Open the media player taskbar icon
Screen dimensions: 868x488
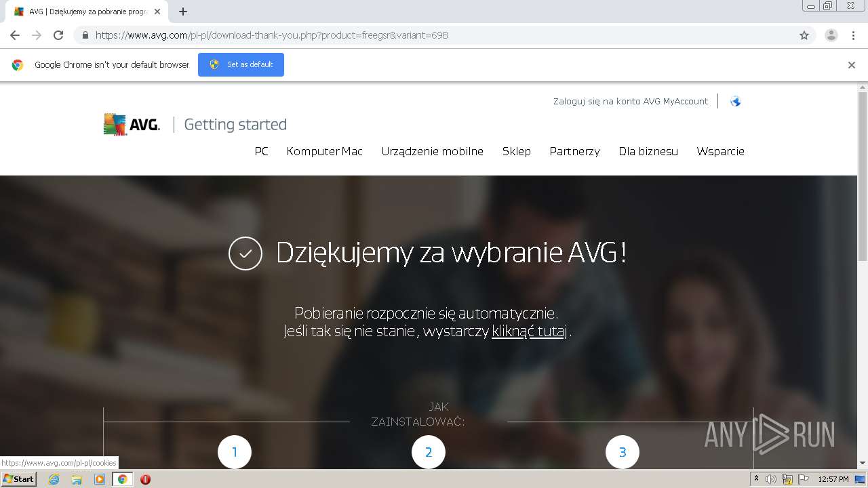pos(100,479)
